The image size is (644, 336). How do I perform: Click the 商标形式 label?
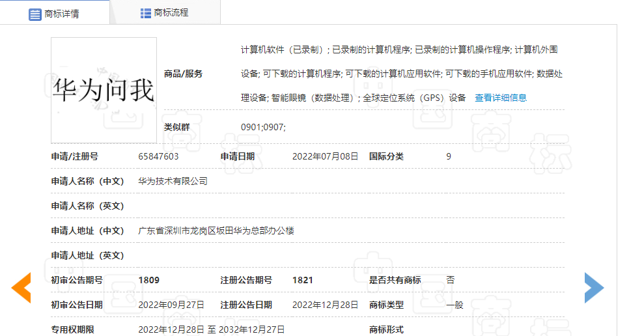coord(387,329)
